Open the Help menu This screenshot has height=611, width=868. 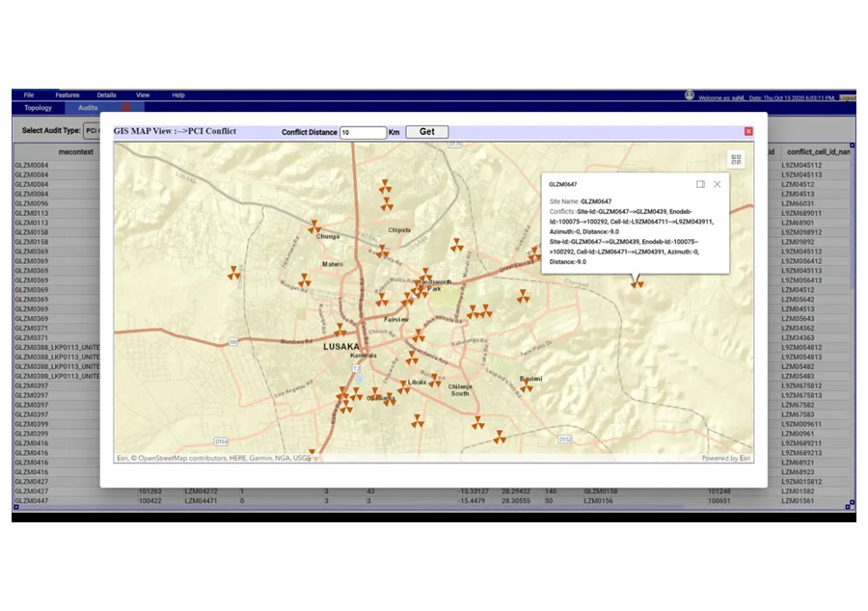[x=178, y=95]
